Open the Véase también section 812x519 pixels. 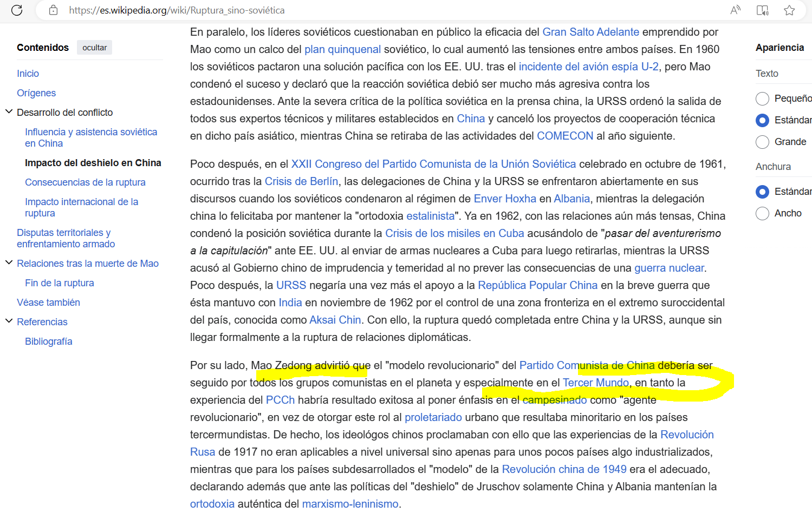click(x=48, y=303)
